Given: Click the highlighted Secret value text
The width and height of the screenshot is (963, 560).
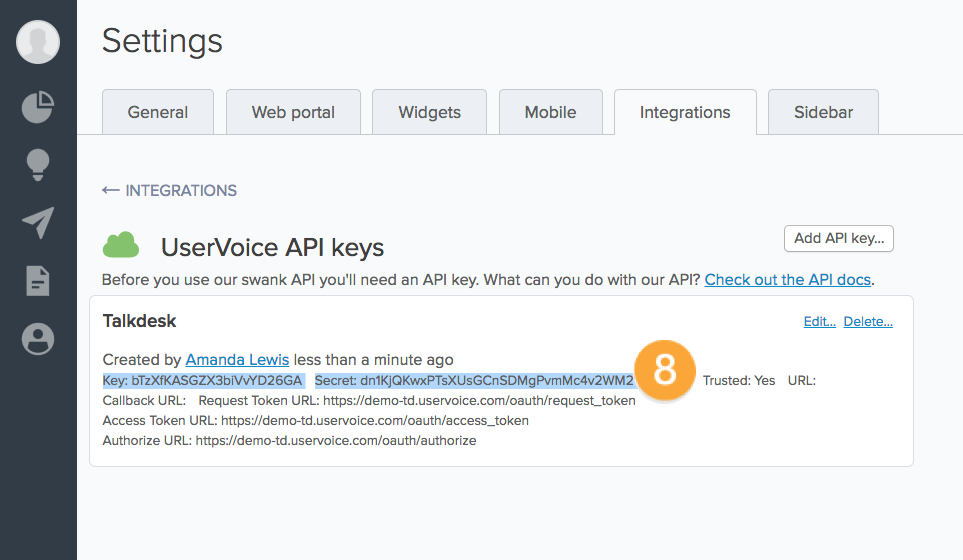Looking at the screenshot, I should pos(474,381).
